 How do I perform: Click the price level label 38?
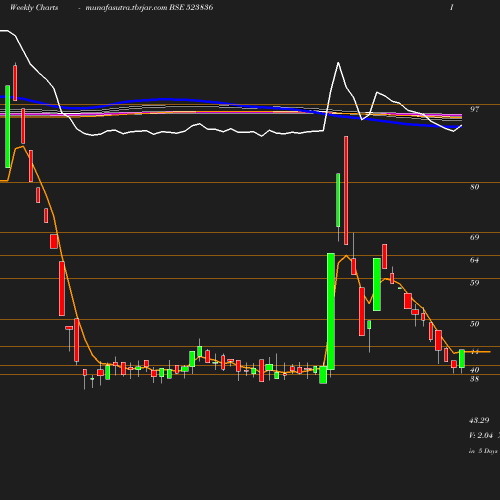click(x=474, y=379)
